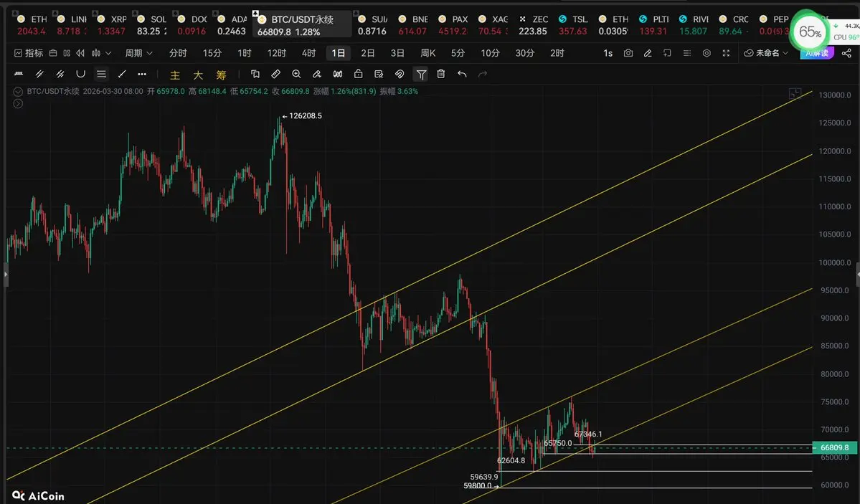Select the 2时 timeframe
The image size is (860, 504).
point(557,53)
